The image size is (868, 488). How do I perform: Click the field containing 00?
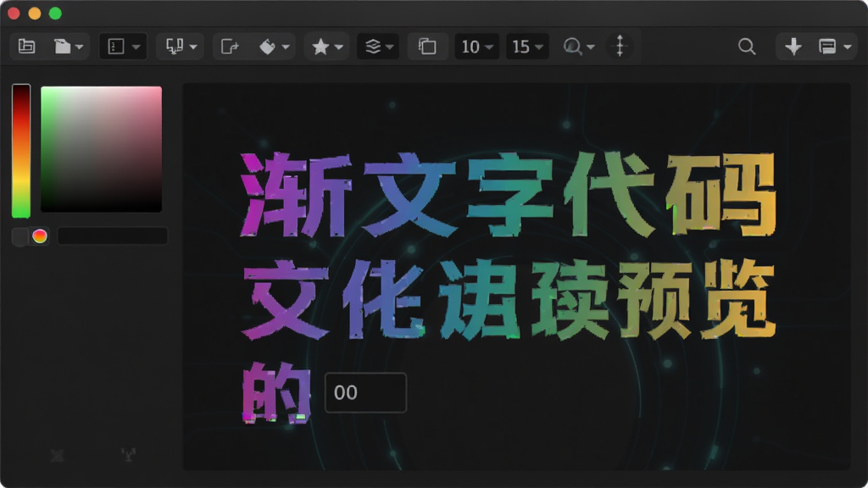365,393
